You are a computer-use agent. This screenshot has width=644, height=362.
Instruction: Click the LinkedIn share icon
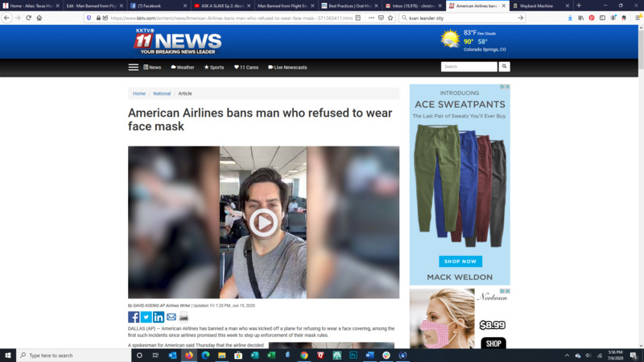[x=159, y=317]
